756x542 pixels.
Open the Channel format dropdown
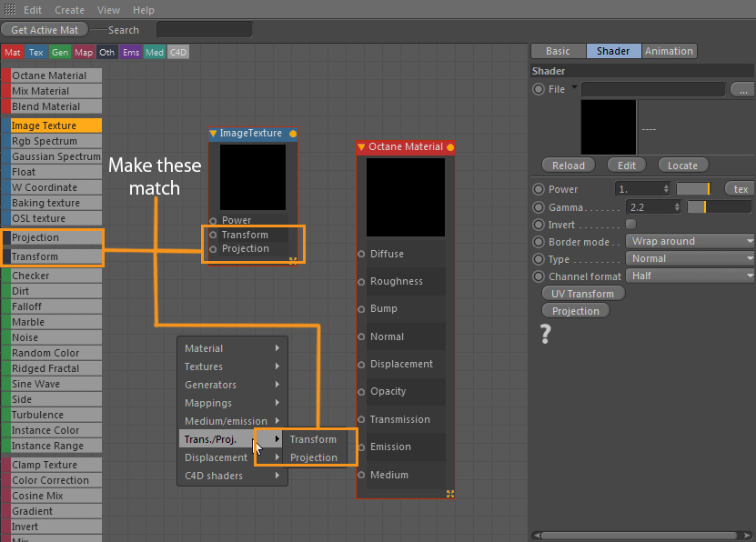coord(690,276)
